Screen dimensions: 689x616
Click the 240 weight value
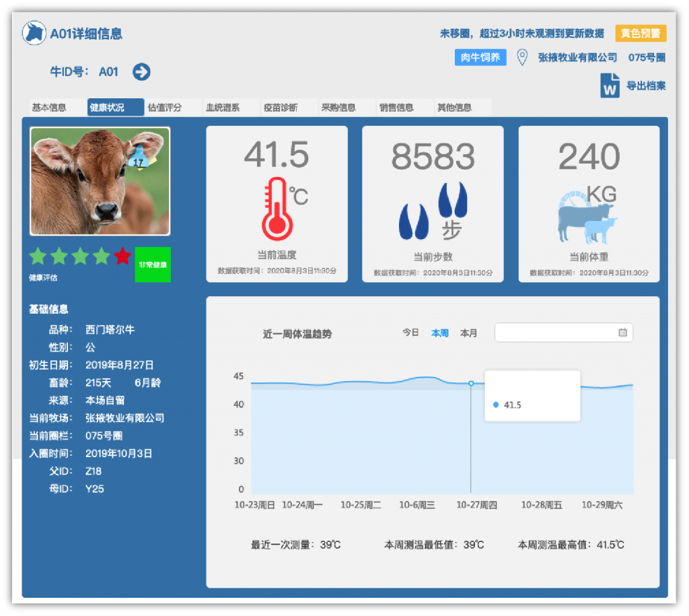pos(589,157)
